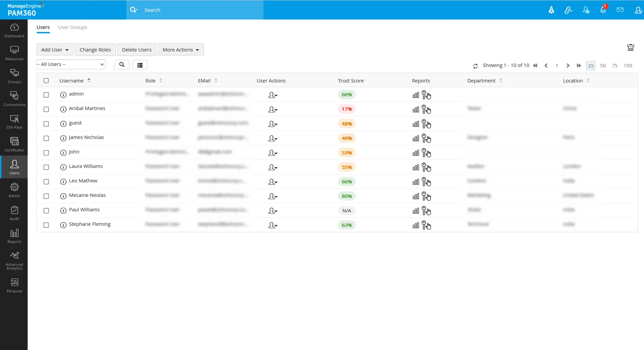The width and height of the screenshot is (644, 350).
Task: Select the Stephane Fleming row checkbox
Action: [46, 225]
